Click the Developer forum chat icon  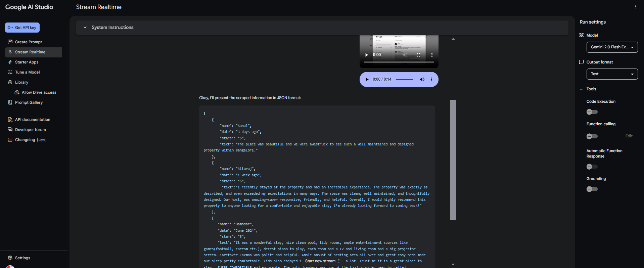click(x=10, y=130)
